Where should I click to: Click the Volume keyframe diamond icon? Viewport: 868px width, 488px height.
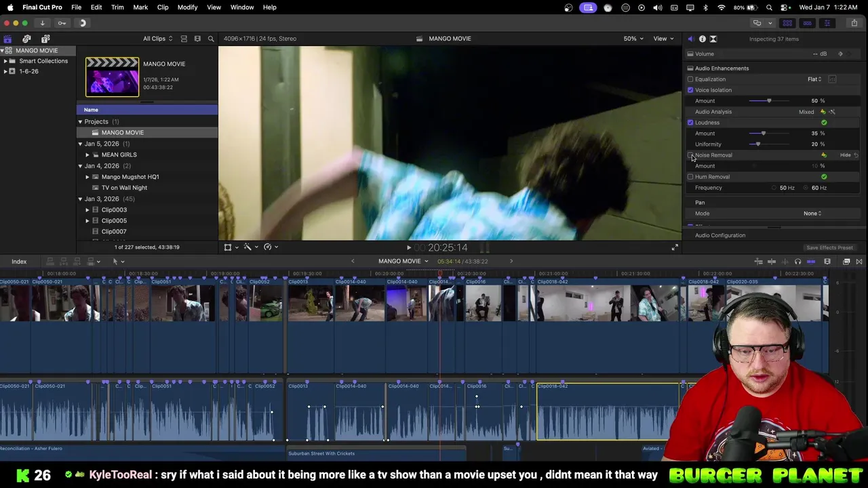[x=840, y=54]
